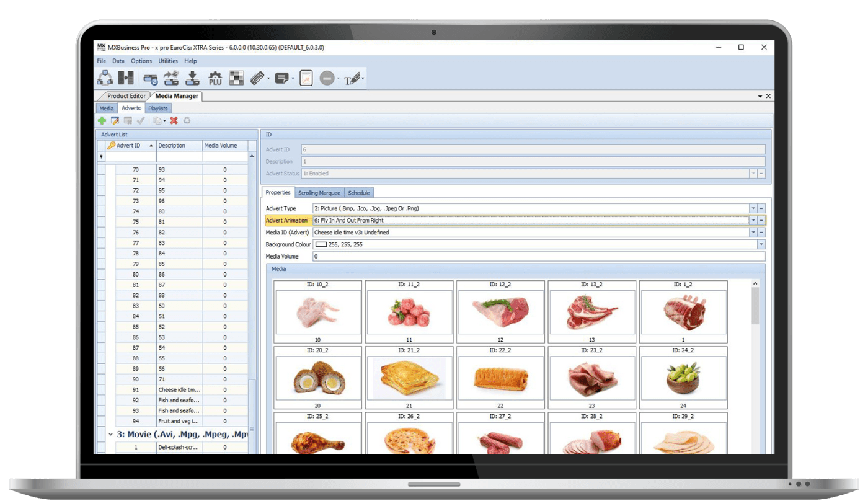Expand the Media ID (Advert) dropdown

753,233
